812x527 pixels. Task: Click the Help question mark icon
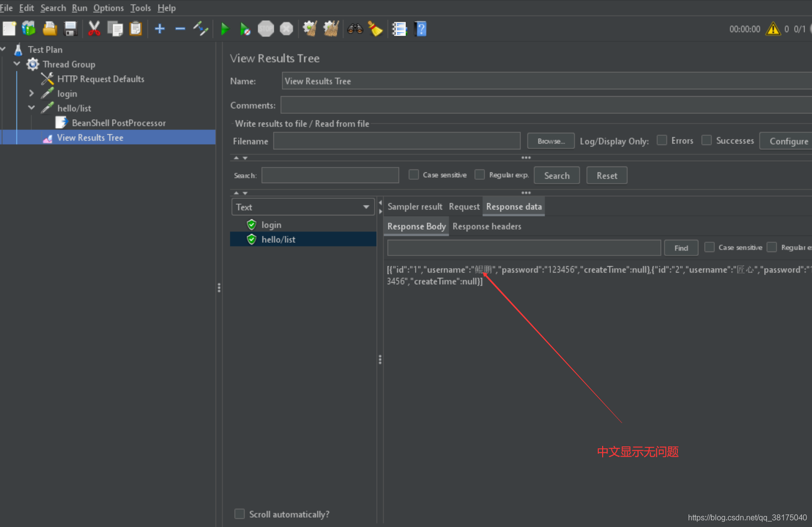pos(421,29)
